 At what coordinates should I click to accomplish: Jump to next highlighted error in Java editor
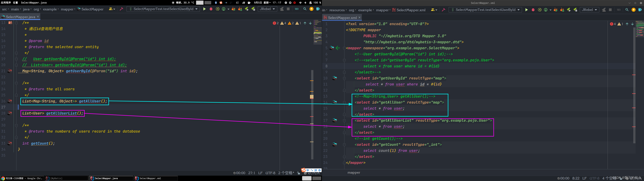tap(310, 23)
